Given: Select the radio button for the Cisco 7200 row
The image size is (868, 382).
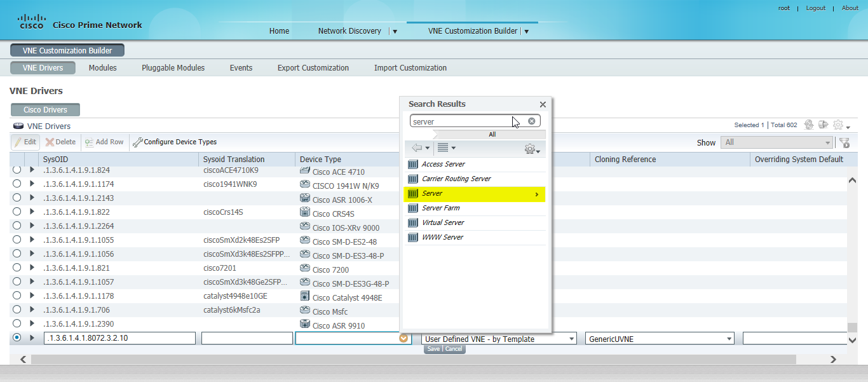Looking at the screenshot, I should pyautogui.click(x=17, y=268).
